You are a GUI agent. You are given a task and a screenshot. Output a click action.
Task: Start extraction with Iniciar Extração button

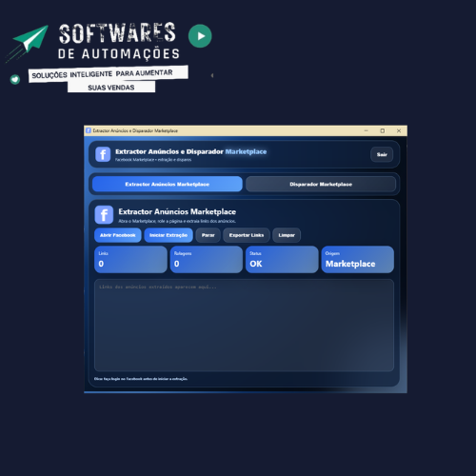pos(169,235)
